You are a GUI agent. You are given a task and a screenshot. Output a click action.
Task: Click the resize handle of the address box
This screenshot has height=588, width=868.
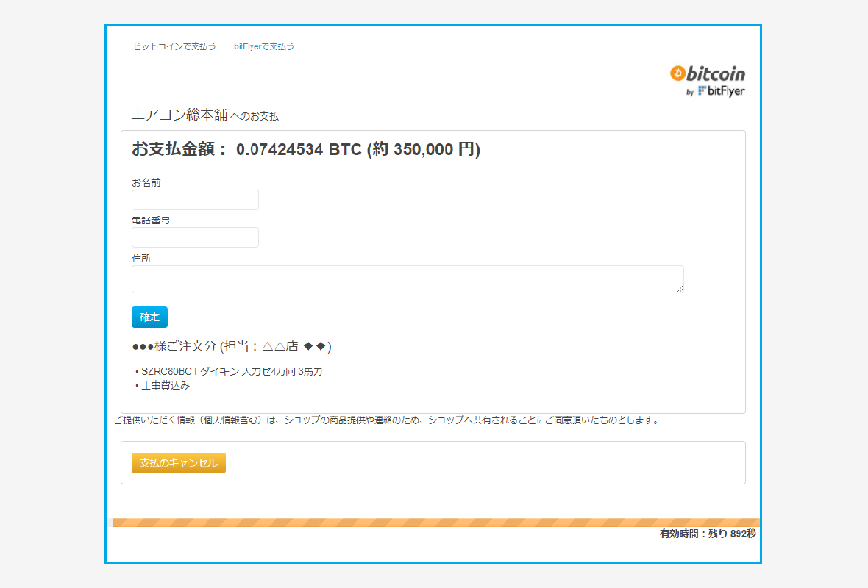pyautogui.click(x=680, y=289)
